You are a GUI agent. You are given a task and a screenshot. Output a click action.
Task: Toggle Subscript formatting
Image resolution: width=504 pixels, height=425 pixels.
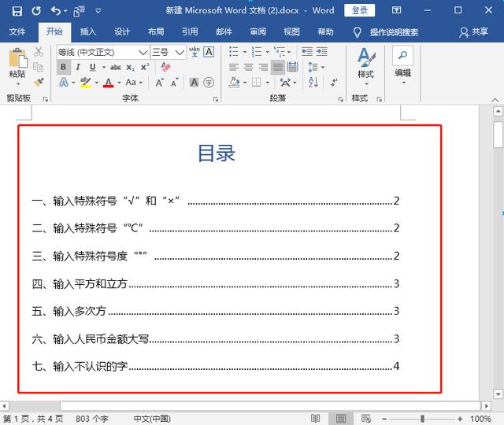[x=130, y=67]
